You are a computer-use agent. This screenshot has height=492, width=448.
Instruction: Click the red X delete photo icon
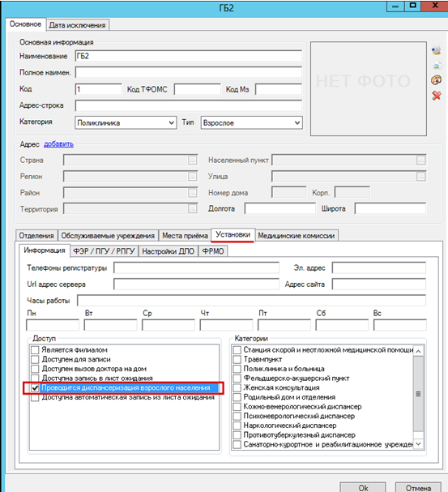[x=437, y=96]
